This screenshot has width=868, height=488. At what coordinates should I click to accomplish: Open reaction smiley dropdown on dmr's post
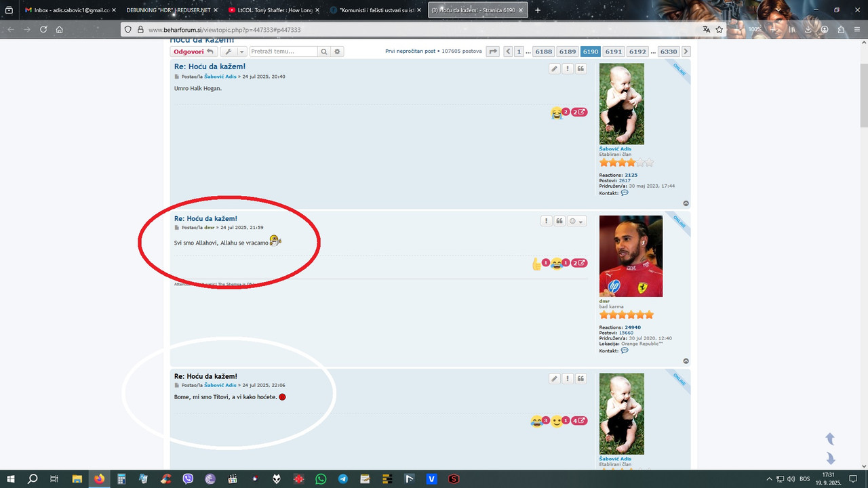[576, 221]
